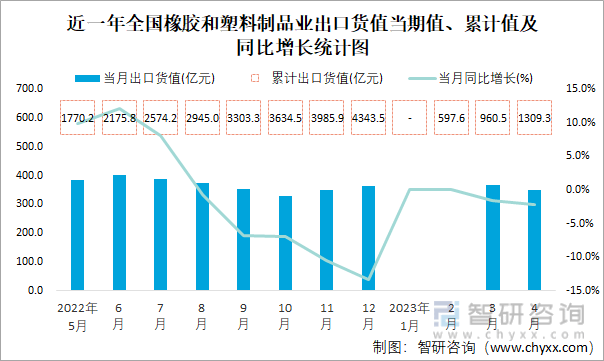This screenshot has height=361, width=604.
Task: Click the x-axis label 2023年1月
Action: coord(409,317)
